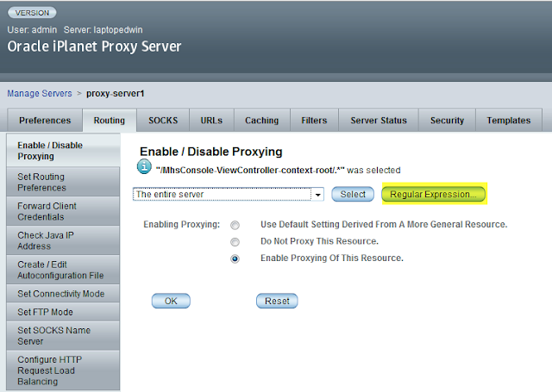
Task: Click the proxy-server1 breadcrumb text
Action: click(x=116, y=94)
